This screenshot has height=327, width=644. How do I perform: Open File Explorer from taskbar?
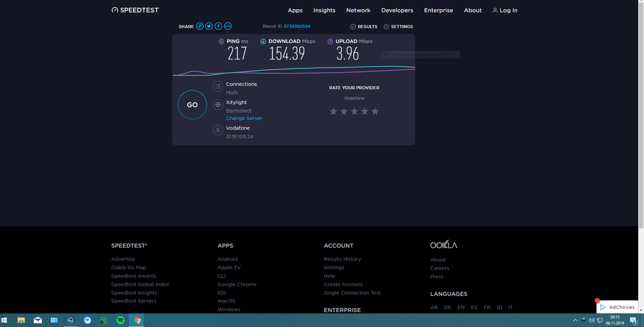coord(21,320)
